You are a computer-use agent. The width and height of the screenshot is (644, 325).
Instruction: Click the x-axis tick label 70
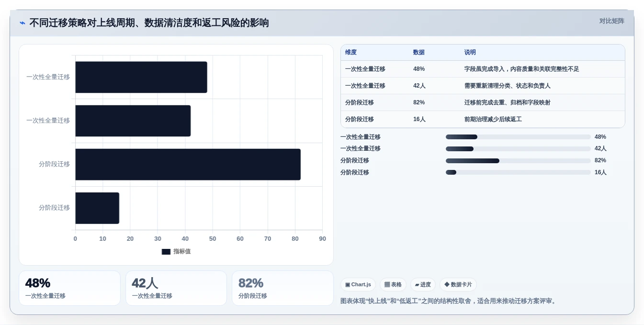(x=268, y=238)
